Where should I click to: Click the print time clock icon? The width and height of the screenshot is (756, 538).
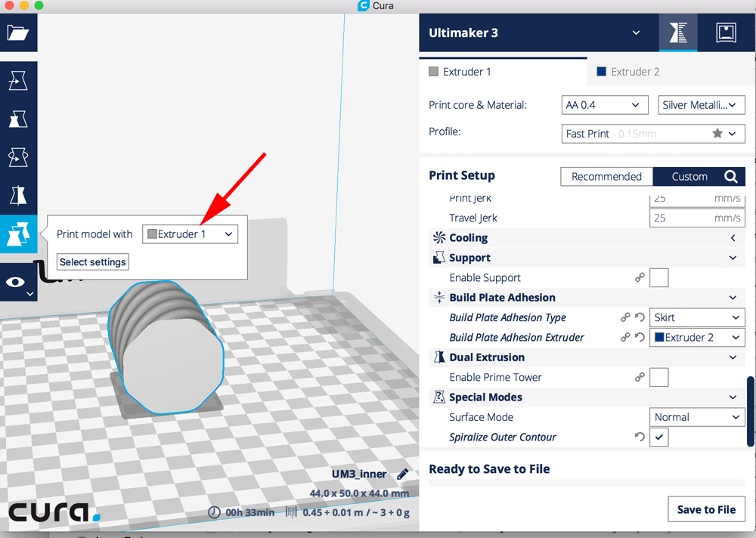point(214,512)
